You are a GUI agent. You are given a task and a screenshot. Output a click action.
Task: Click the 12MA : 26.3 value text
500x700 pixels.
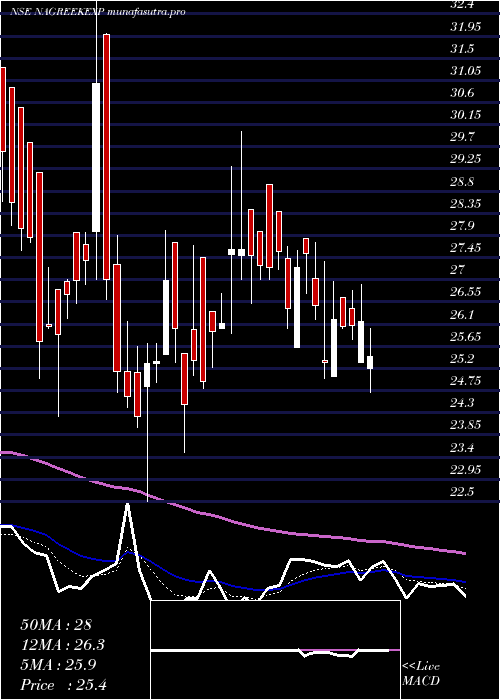click(x=63, y=645)
